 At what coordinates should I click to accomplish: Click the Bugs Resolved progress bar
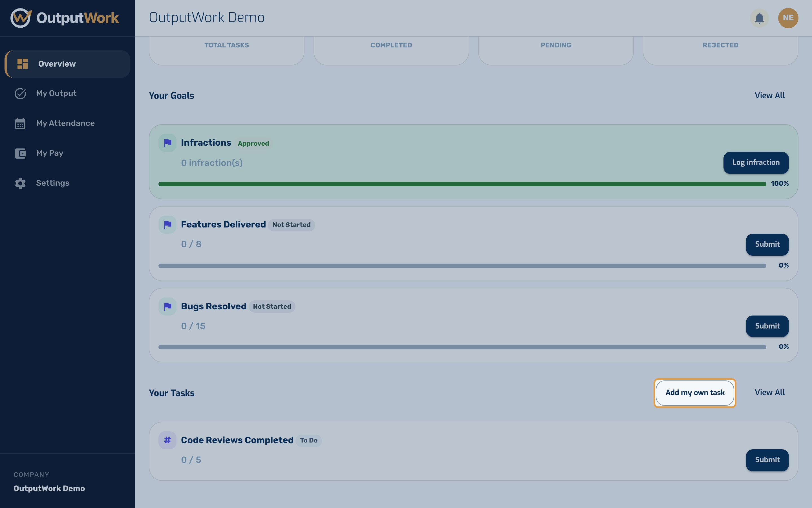click(x=462, y=347)
